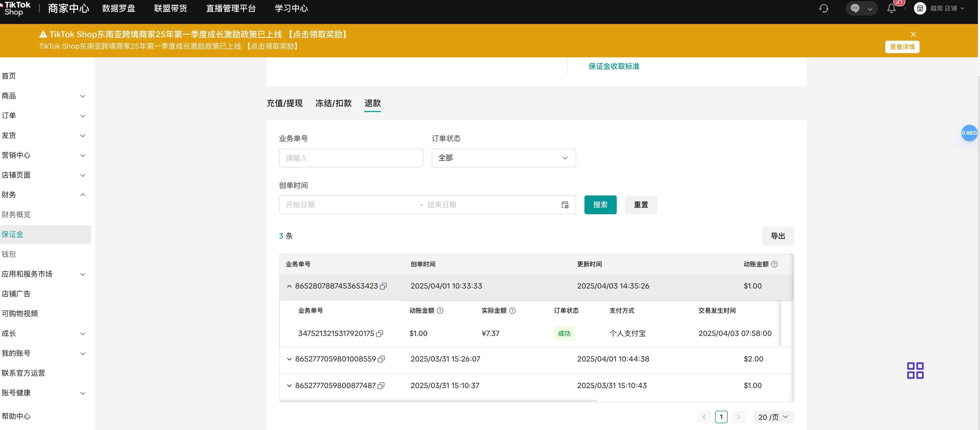
Task: Close the orange announcement banner
Action: click(x=913, y=34)
